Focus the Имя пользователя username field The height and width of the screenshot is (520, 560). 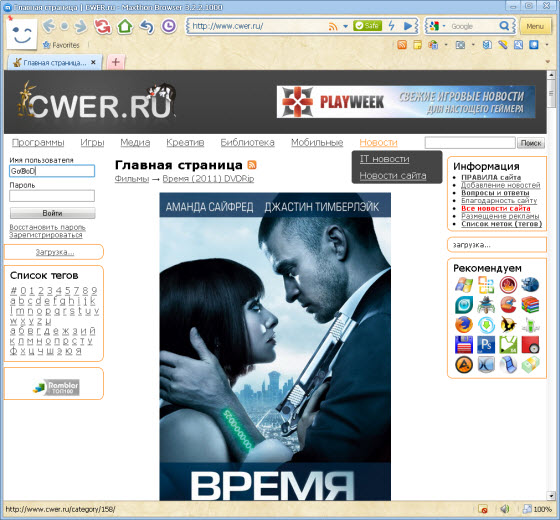click(x=52, y=171)
